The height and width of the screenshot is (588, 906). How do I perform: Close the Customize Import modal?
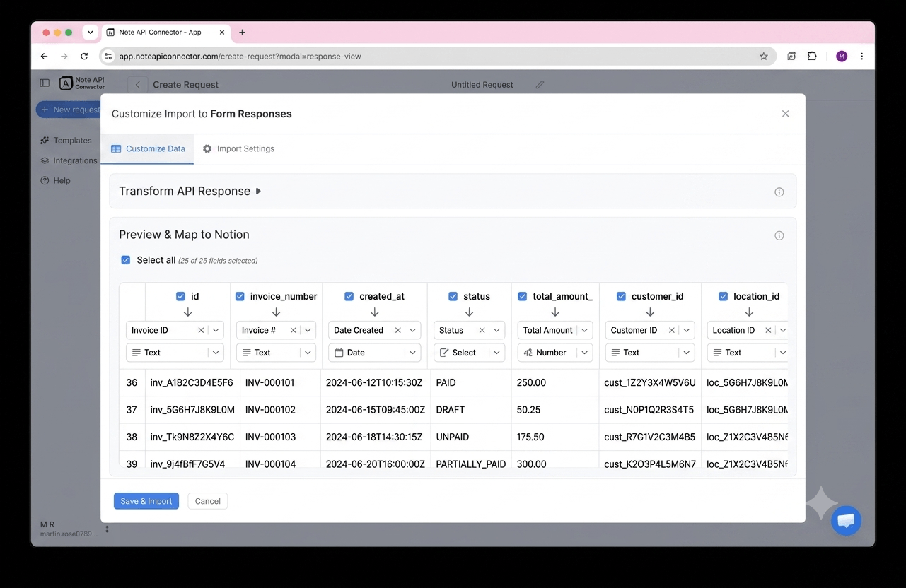(785, 114)
